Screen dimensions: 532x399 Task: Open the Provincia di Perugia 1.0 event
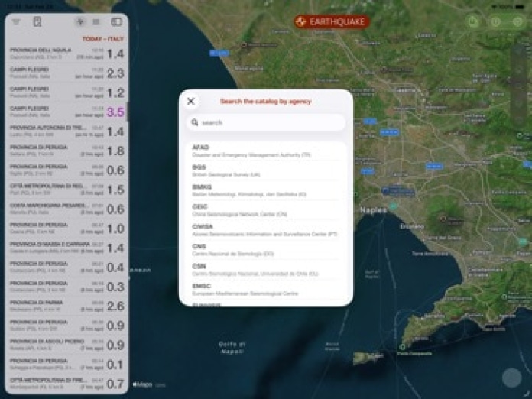(x=66, y=229)
